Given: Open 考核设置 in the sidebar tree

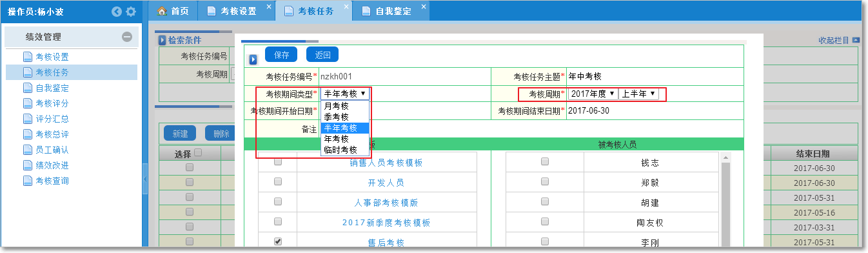Looking at the screenshot, I should pyautogui.click(x=52, y=57).
